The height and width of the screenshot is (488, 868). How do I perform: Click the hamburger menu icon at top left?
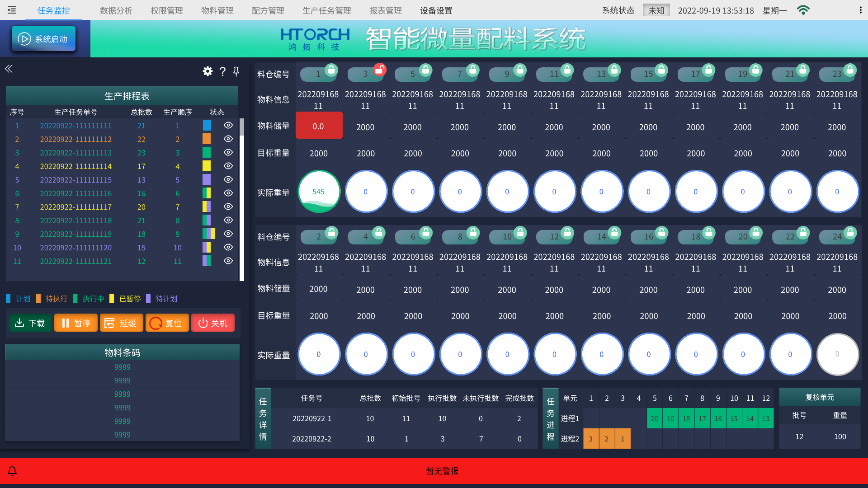pos(12,10)
